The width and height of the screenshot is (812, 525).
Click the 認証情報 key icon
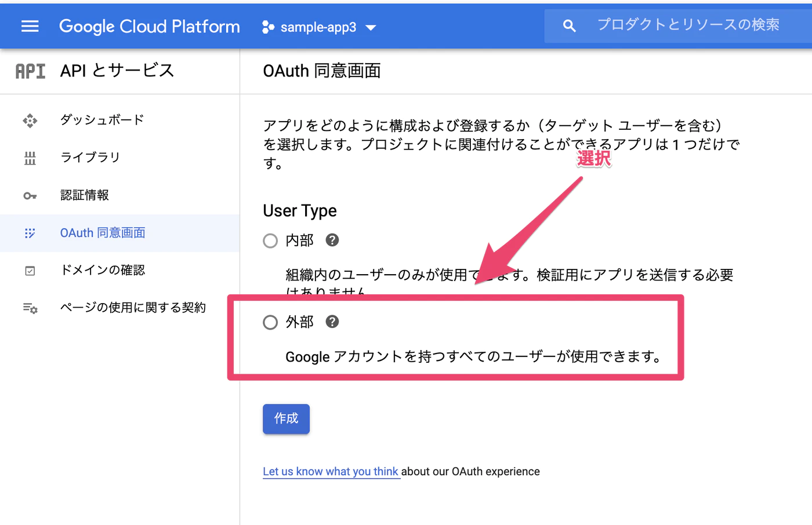(30, 196)
